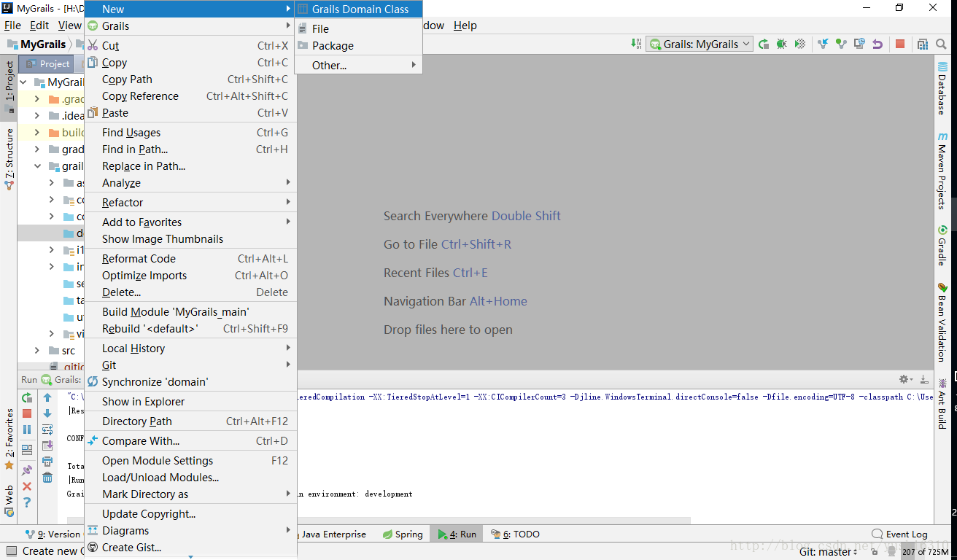This screenshot has height=560, width=957.
Task: Click the Rerun icon in Run panel
Action: point(27,397)
